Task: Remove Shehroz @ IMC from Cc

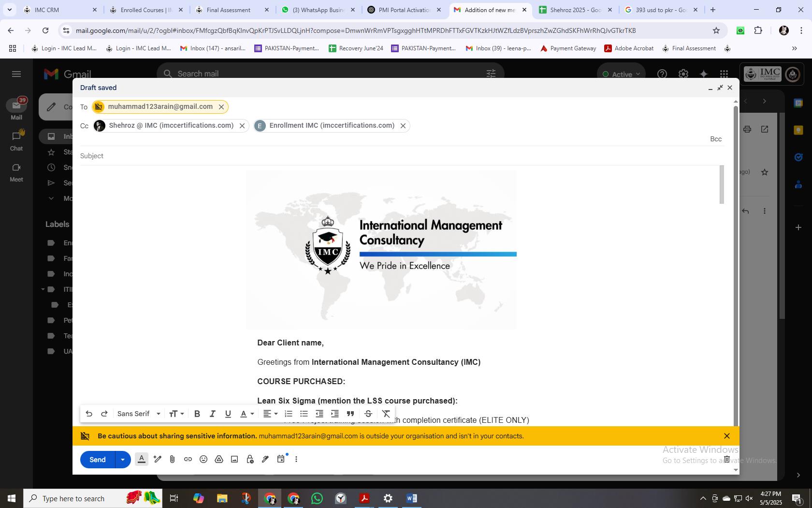Action: click(x=242, y=126)
